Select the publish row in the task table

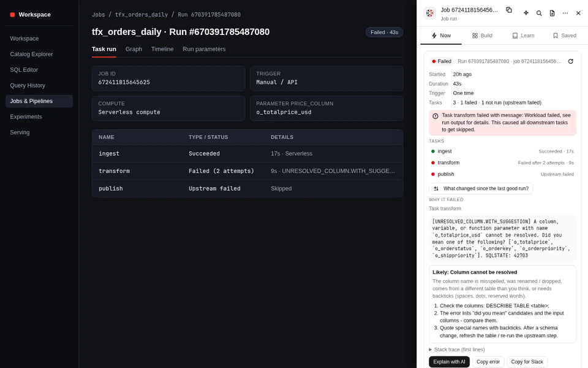click(247, 188)
